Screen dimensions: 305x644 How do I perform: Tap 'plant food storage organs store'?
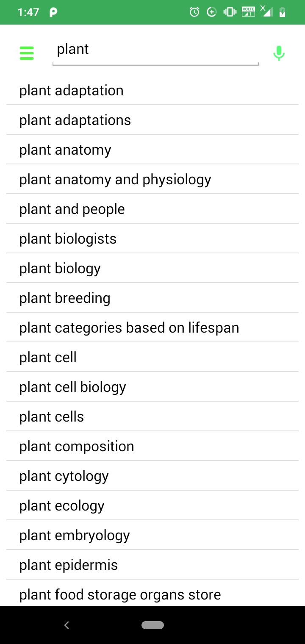[152, 593]
